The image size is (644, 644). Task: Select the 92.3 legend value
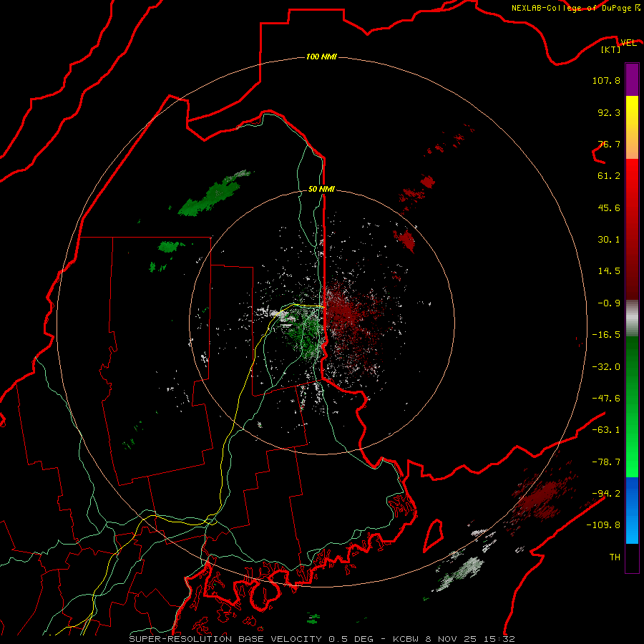[609, 112]
